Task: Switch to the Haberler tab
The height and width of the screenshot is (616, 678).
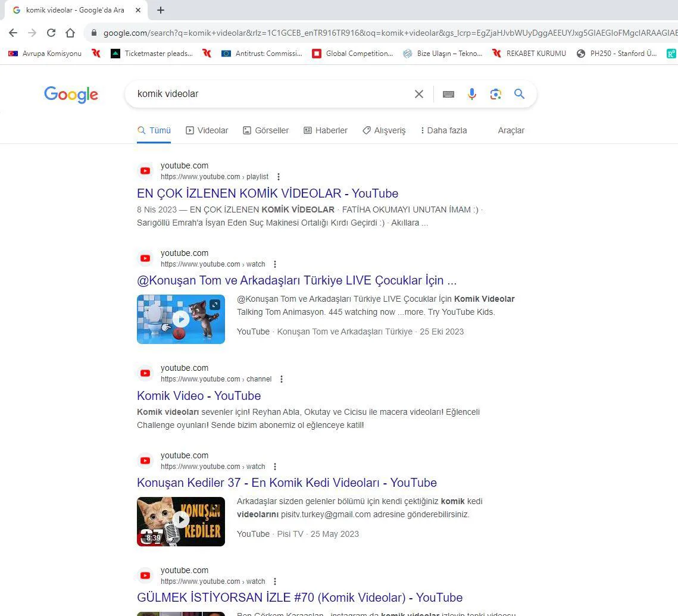Action: pyautogui.click(x=325, y=130)
